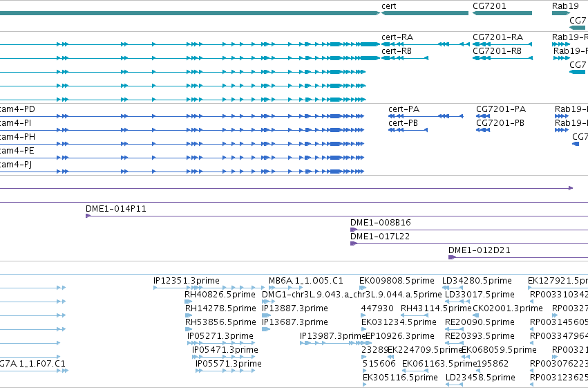Click the Rab19 gene label
Viewport: 588px width, 388px height.
tap(565, 6)
